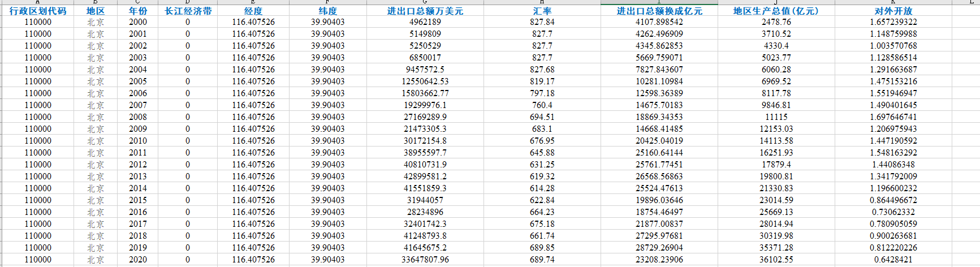
Task: Select openness cell 0.73062332
Action: pyautogui.click(x=893, y=212)
